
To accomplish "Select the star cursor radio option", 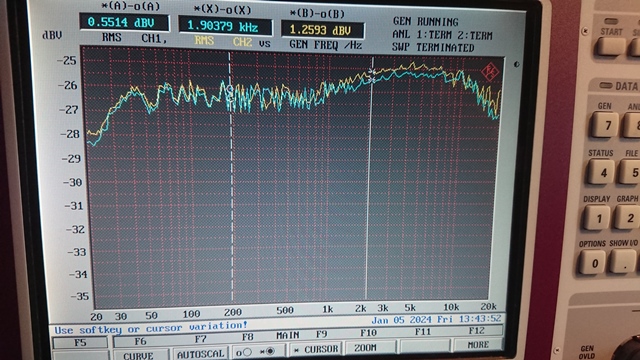I will [267, 351].
